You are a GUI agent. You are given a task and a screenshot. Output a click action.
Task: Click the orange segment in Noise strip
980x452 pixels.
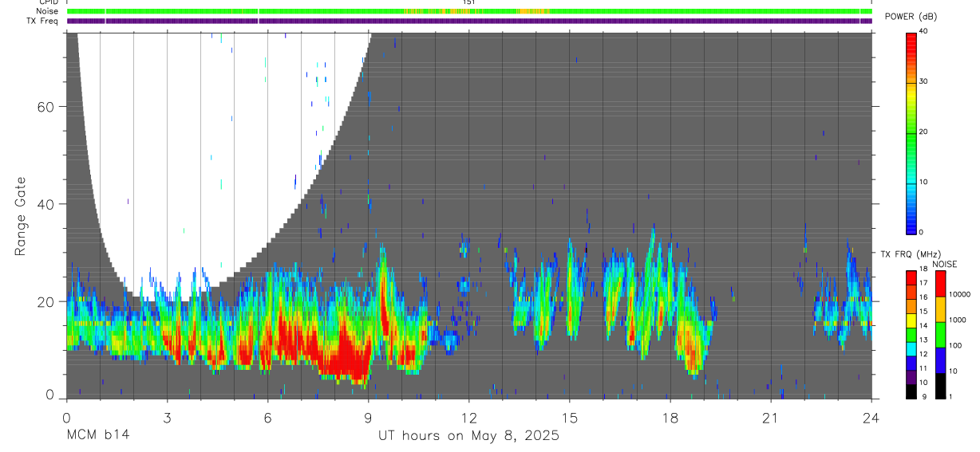[x=532, y=11]
